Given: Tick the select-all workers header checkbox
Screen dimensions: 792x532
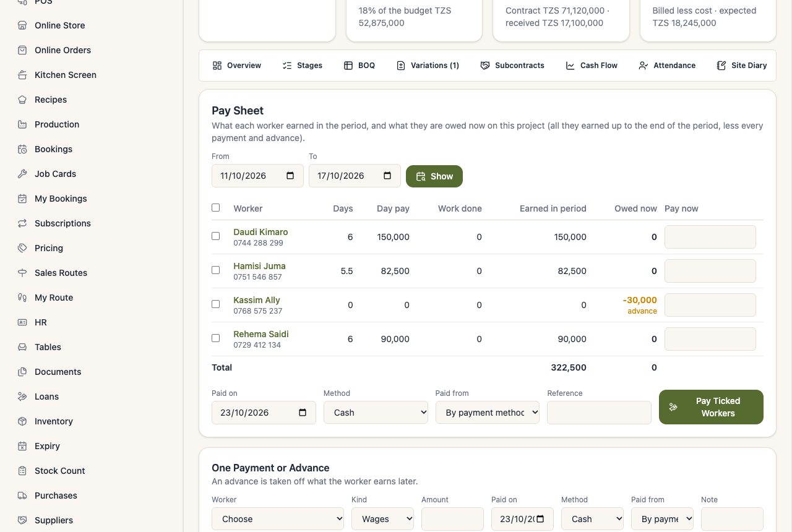Looking at the screenshot, I should point(215,208).
